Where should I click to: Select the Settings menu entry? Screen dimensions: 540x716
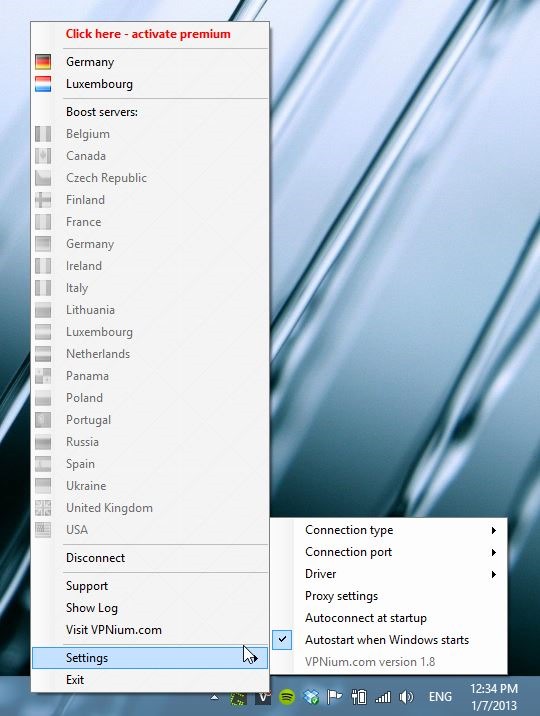[x=150, y=658]
